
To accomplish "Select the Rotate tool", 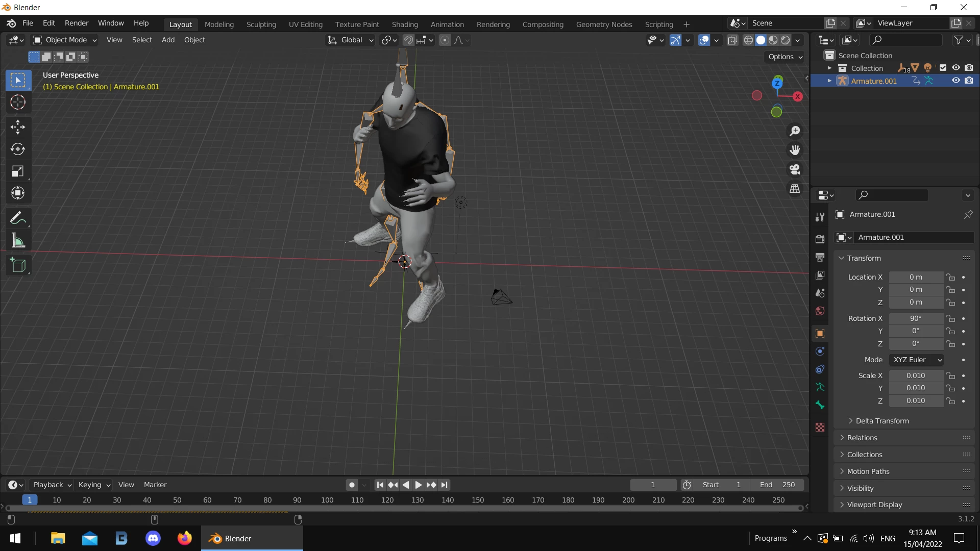I will (18, 149).
